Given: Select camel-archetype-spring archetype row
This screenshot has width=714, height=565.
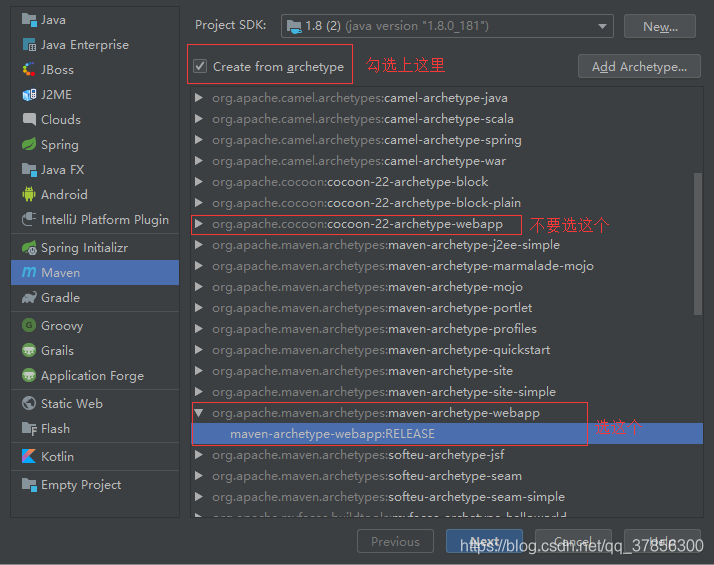Looking at the screenshot, I should tap(447, 140).
